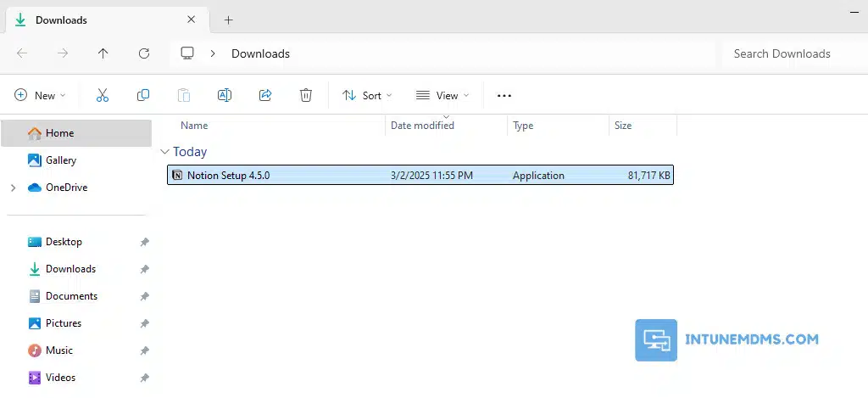Open the View layout dropdown
Image resolution: width=868 pixels, height=398 pixels.
(442, 96)
